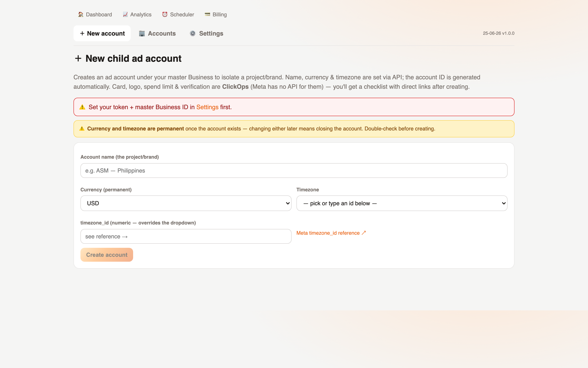The image size is (588, 368).
Task: Focus the timezone_id numeric input
Action: click(x=186, y=236)
